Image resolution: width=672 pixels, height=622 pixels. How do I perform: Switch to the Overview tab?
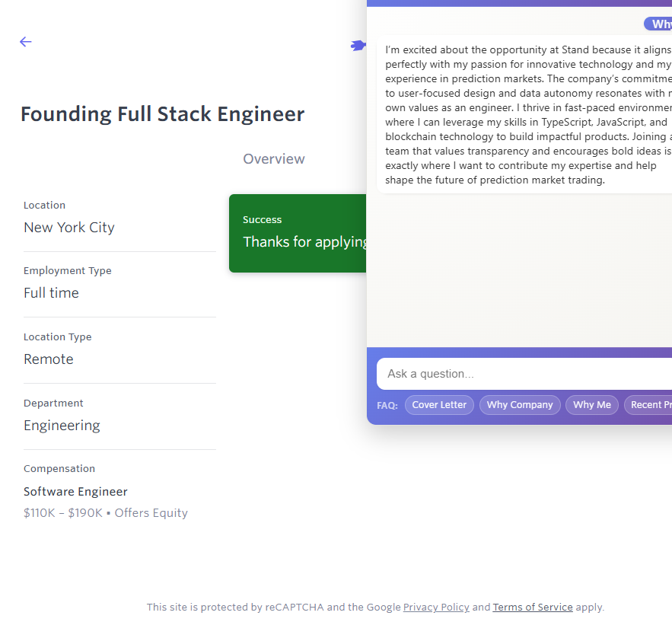[273, 159]
